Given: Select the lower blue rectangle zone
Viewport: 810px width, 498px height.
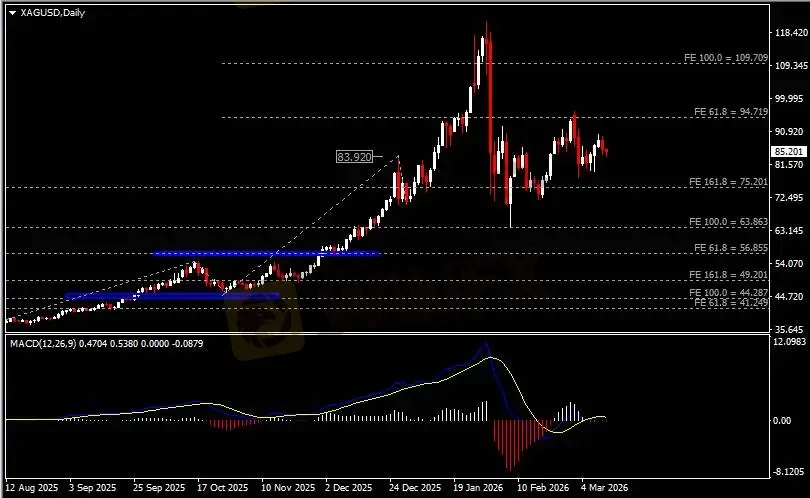Looking at the screenshot, I should pyautogui.click(x=172, y=296).
